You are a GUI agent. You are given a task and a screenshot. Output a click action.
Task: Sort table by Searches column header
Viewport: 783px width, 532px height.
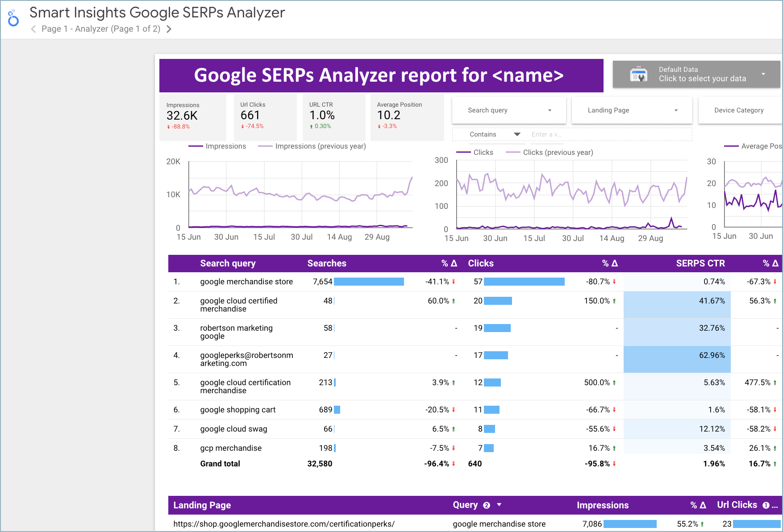tap(326, 263)
